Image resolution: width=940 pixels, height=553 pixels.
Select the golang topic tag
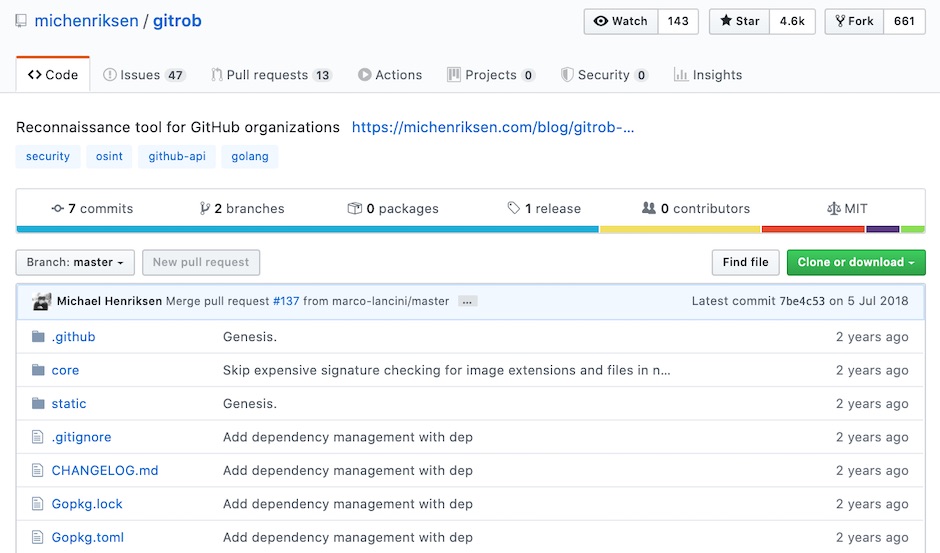pyautogui.click(x=250, y=157)
